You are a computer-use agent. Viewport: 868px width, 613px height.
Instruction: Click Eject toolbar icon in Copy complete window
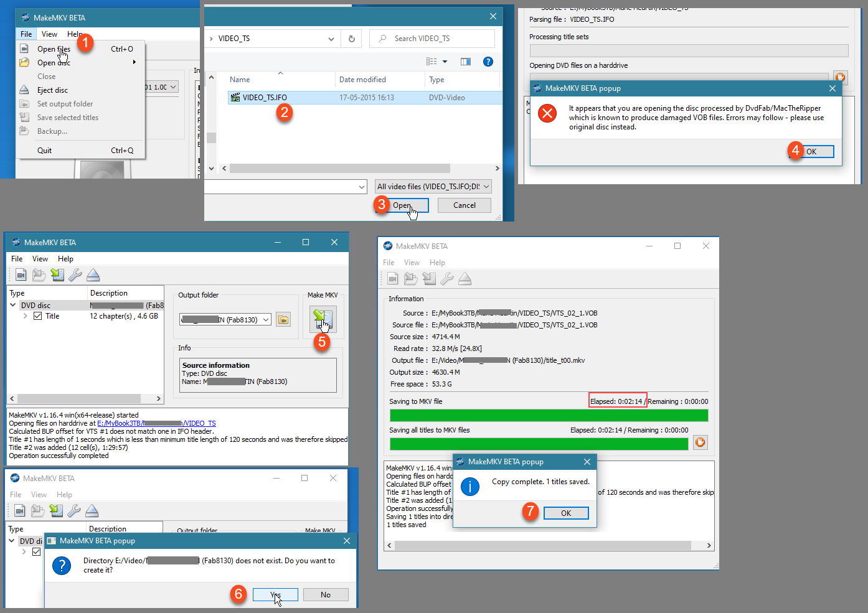(x=465, y=278)
